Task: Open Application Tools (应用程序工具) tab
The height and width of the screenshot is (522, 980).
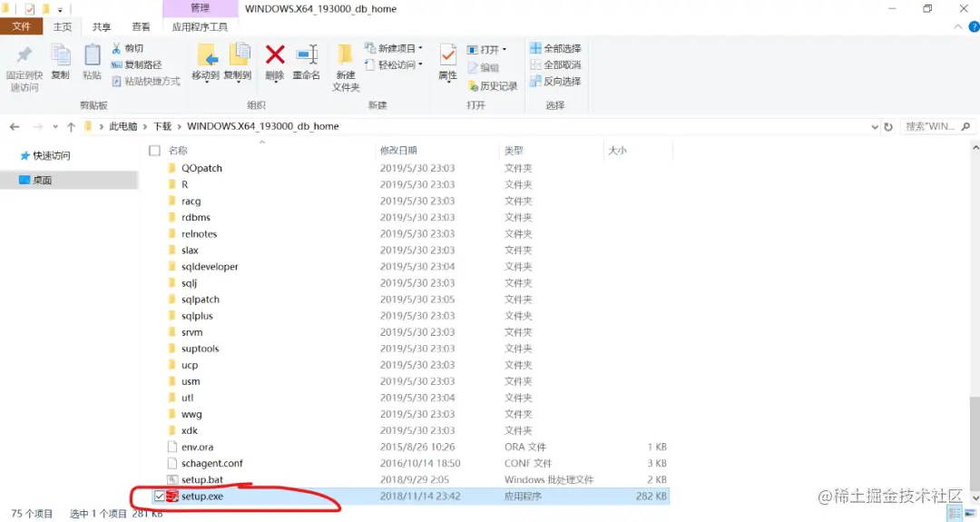Action: point(200,27)
